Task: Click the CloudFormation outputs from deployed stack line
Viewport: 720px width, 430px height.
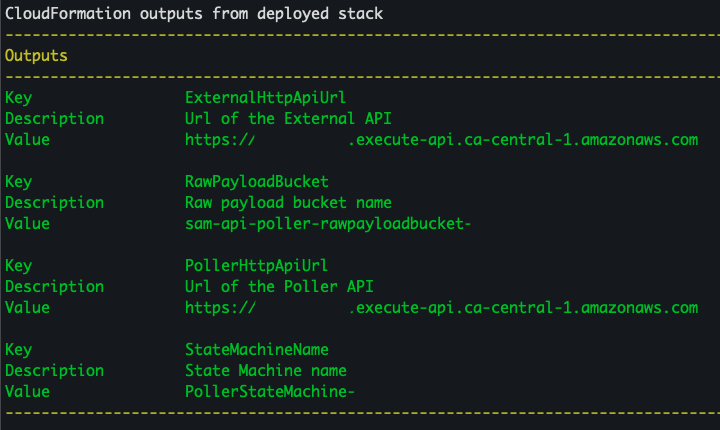Action: coord(194,14)
